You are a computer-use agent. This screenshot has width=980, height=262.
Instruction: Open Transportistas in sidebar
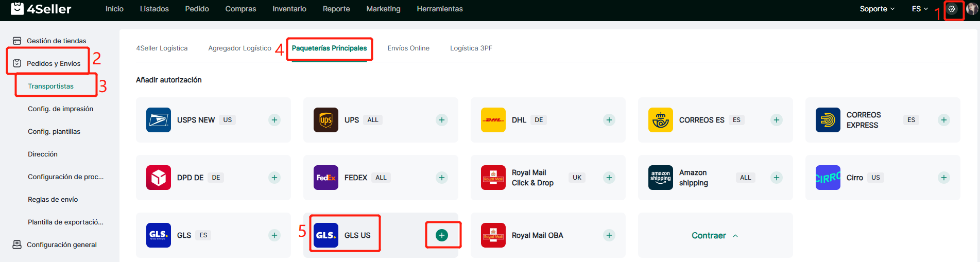pyautogui.click(x=50, y=86)
